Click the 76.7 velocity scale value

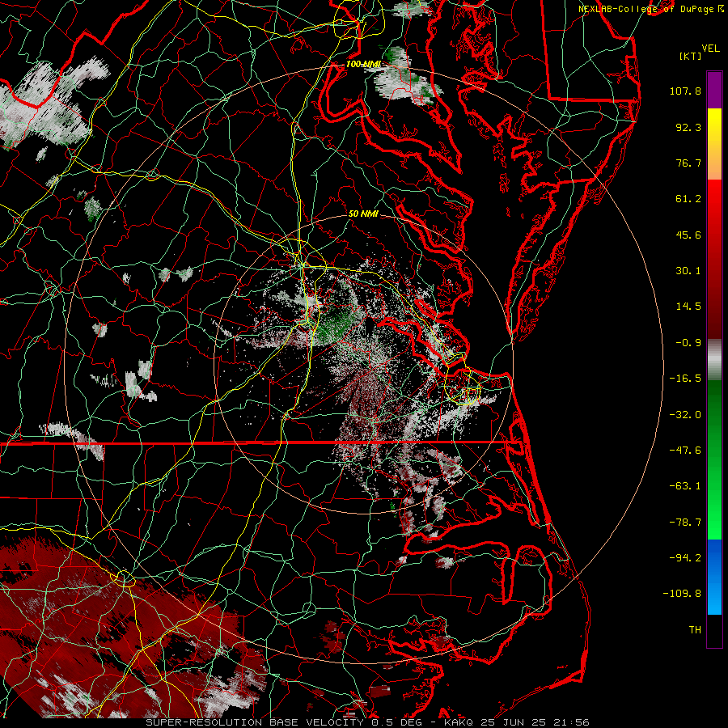pos(688,163)
